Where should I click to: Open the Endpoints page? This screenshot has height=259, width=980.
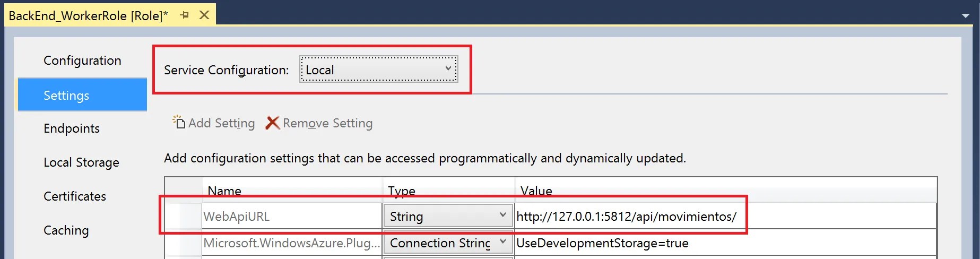tap(72, 128)
